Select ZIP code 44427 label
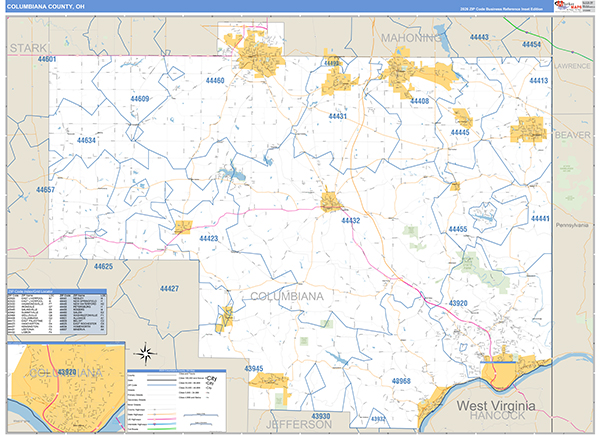The width and height of the screenshot is (600, 435). click(x=169, y=288)
